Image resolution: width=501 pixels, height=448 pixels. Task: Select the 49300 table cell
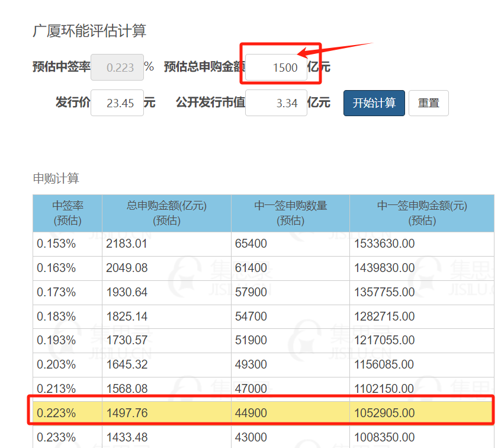tap(290, 365)
